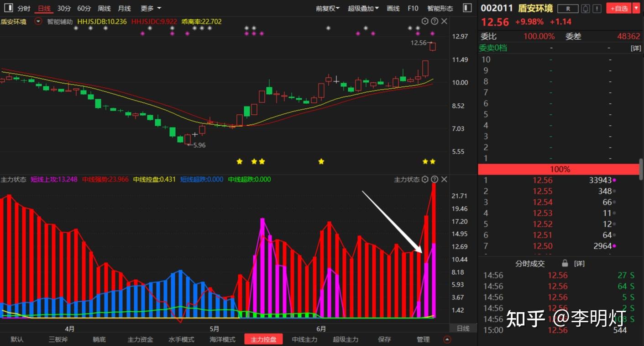The image size is (644, 346).
Task: Toggle 智能辅助 assist option
Action: coord(60,21)
